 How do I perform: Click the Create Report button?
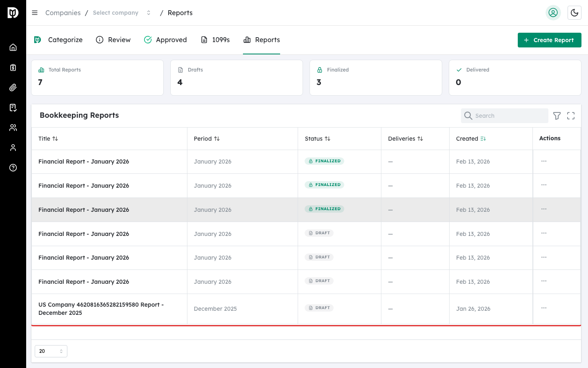click(550, 40)
